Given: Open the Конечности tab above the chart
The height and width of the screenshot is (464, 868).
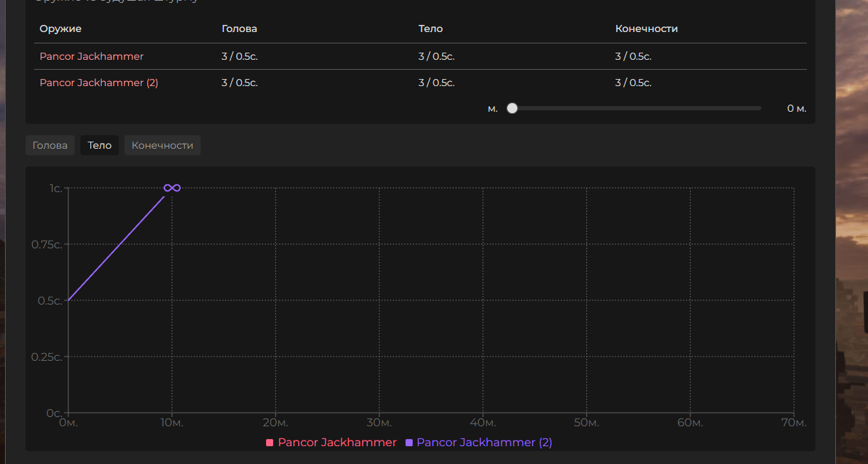Looking at the screenshot, I should (x=162, y=145).
